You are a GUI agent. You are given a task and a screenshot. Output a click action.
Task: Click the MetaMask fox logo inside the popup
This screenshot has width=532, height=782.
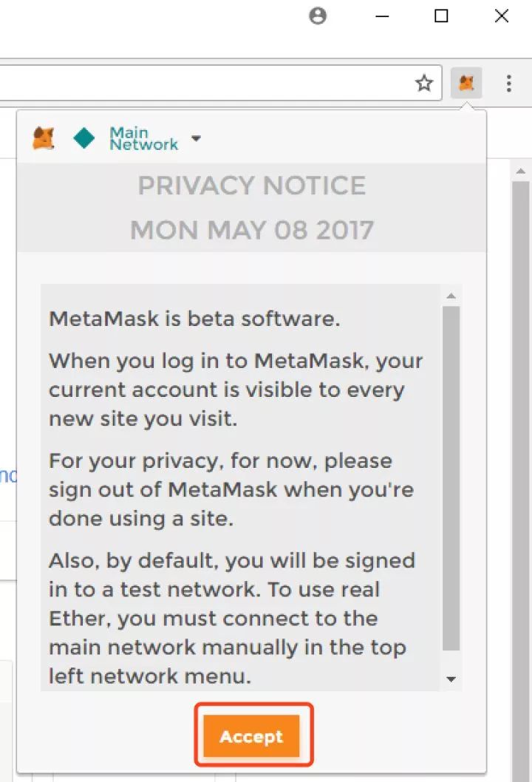coord(44,138)
